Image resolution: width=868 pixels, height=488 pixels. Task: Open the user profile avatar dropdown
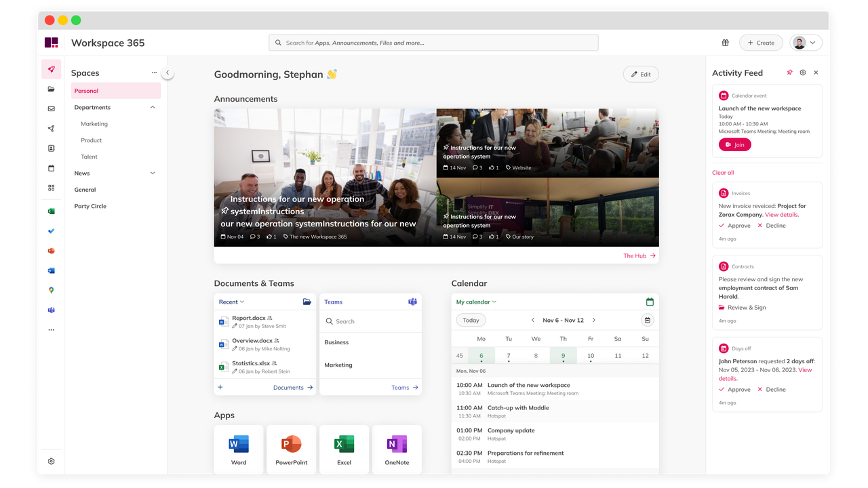pyautogui.click(x=806, y=43)
